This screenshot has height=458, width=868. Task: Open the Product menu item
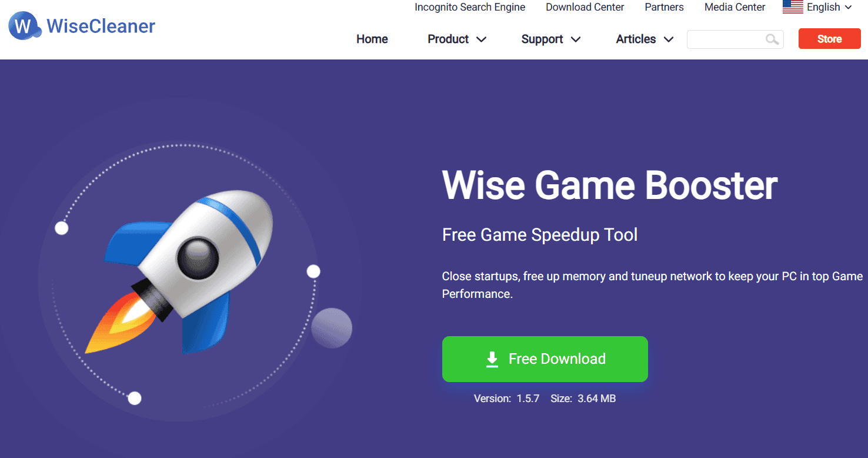click(448, 39)
